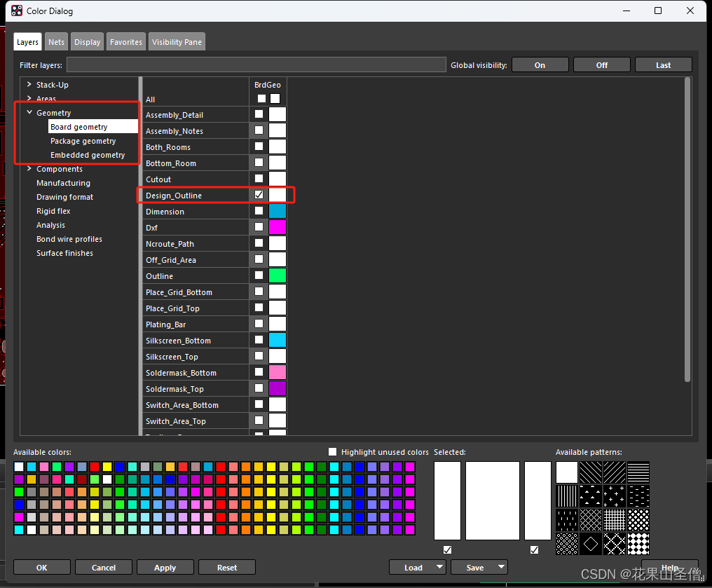Click Soldermask_Bottom pink color swatch

tap(277, 372)
